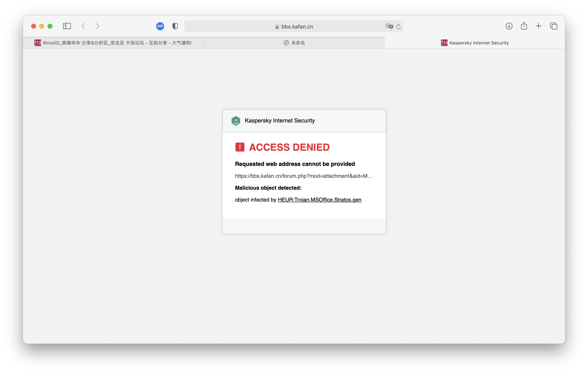588x374 pixels.
Task: Open a new tab
Action: coord(538,26)
